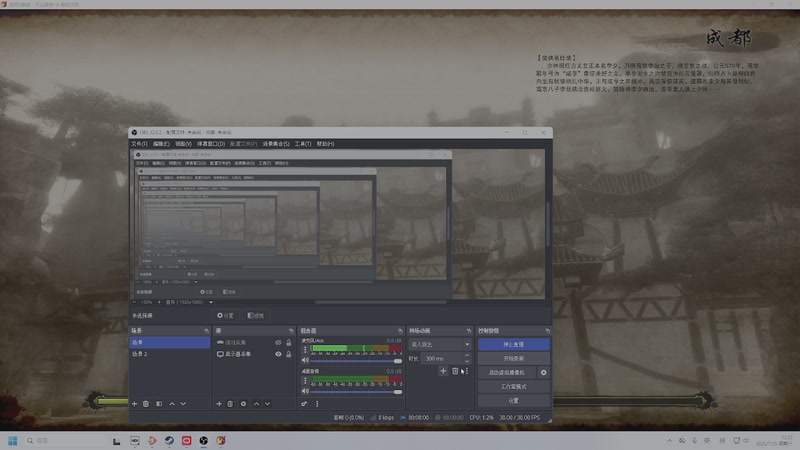
Task: Click the Windows taskbar search box
Action: pos(64,440)
